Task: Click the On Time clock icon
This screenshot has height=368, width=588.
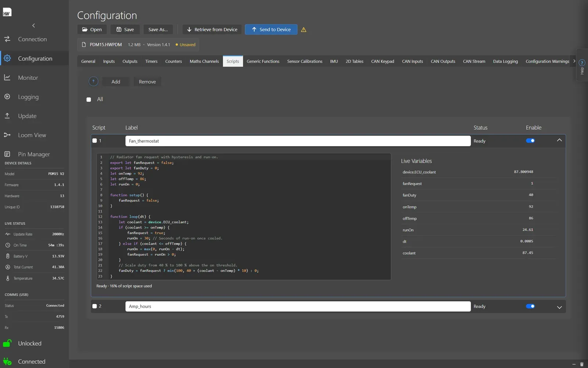Action: tap(8, 245)
